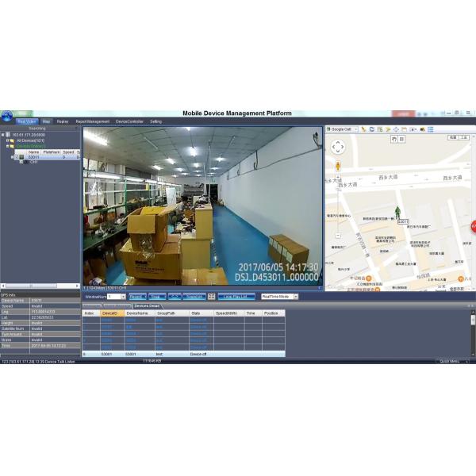
Task: Click Platform column header in device tree
Action: pyautogui.click(x=52, y=152)
